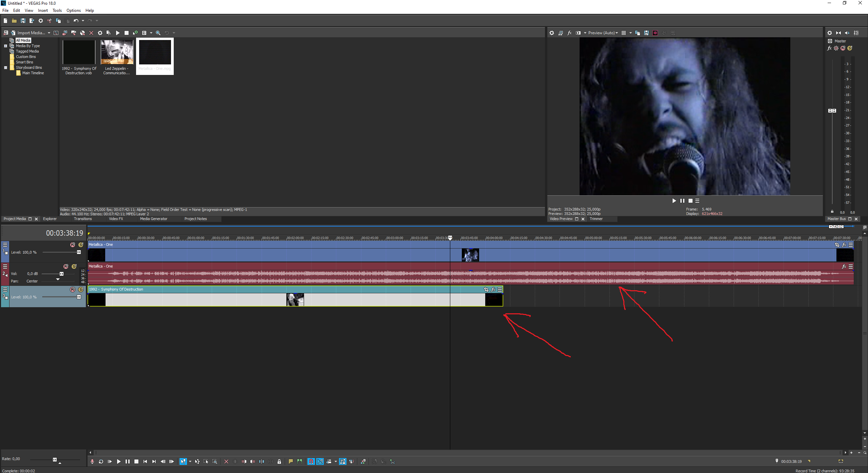Click the Open project folder icon

[x=14, y=21]
